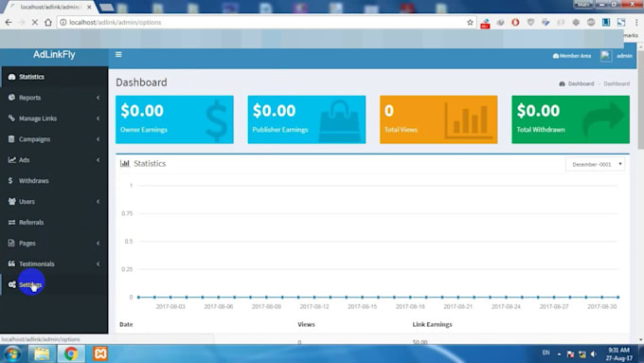
Task: Click the Manage Links chain icon
Action: (x=11, y=118)
